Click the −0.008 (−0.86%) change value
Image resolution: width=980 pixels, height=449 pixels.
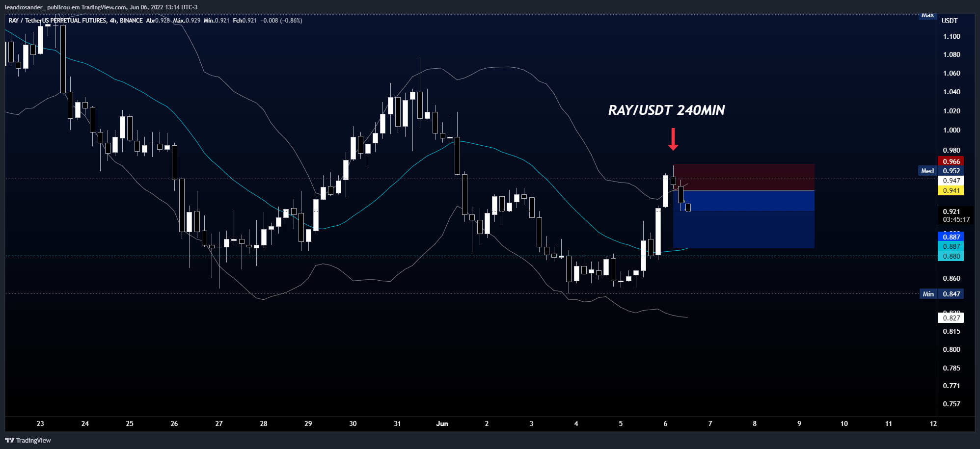(281, 21)
